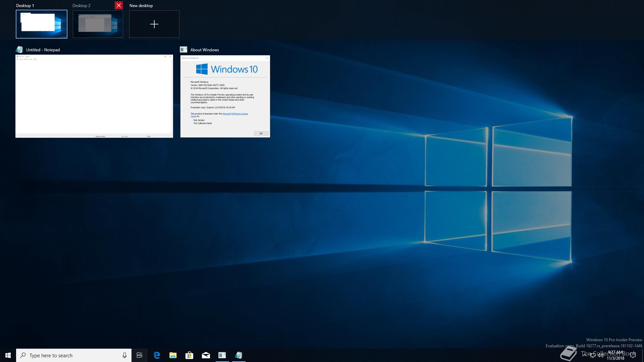Select About Windows taskbar icon
This screenshot has height=362, width=644.
click(x=222, y=355)
